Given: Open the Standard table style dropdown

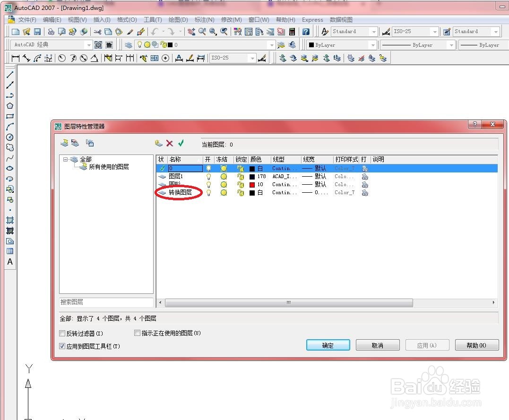Looking at the screenshot, I should coord(496,32).
